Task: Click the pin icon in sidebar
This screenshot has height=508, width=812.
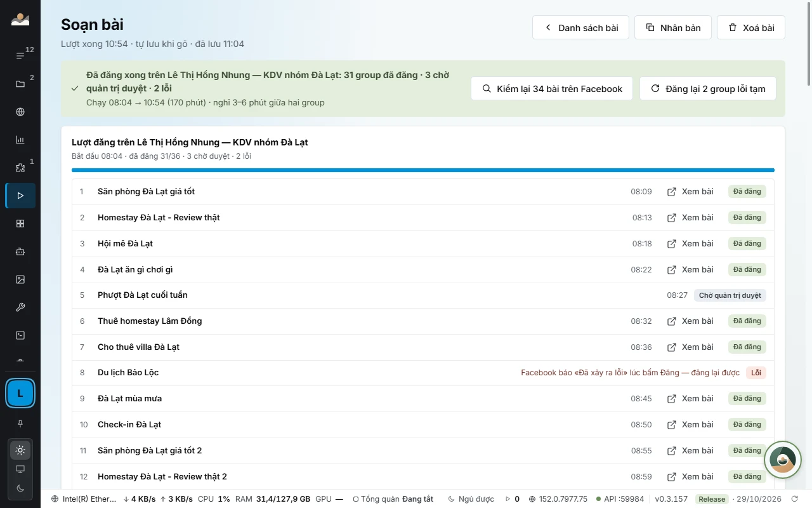Action: pos(20,424)
